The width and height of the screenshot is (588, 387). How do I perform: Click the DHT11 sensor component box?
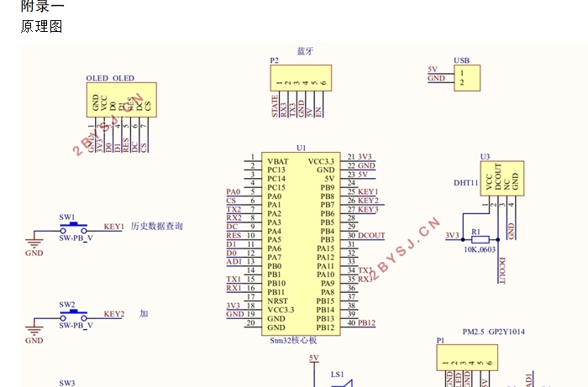[x=502, y=178]
